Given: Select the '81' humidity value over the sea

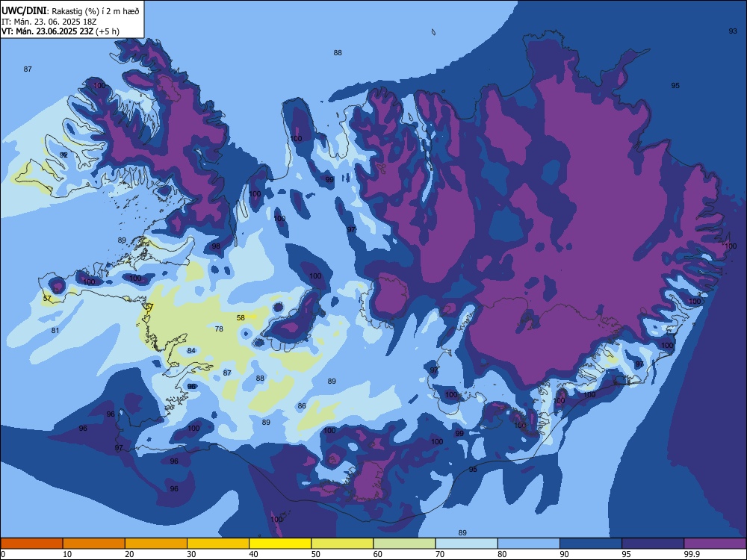Looking at the screenshot, I should coord(55,331).
